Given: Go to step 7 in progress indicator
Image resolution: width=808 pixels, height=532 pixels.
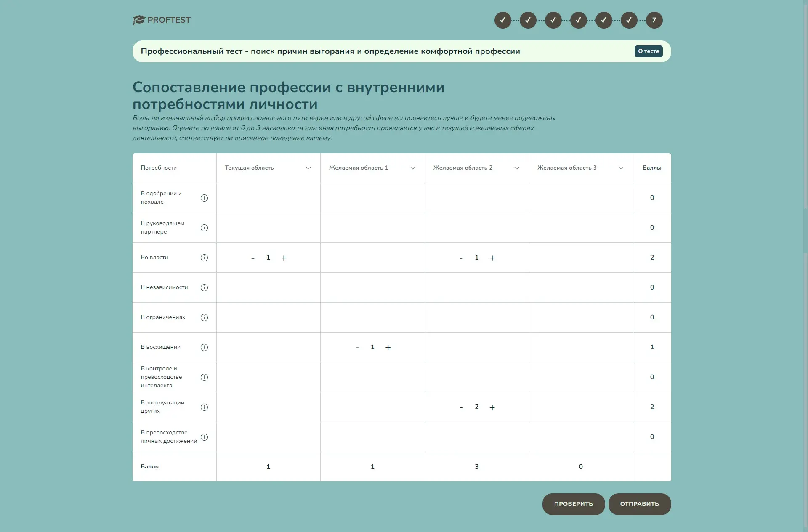Looking at the screenshot, I should coord(654,20).
